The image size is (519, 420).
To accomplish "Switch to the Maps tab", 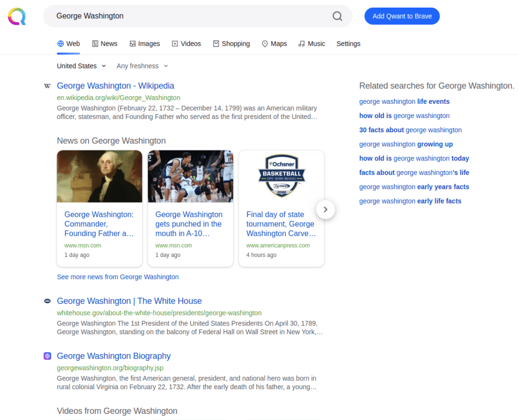I will click(x=274, y=44).
